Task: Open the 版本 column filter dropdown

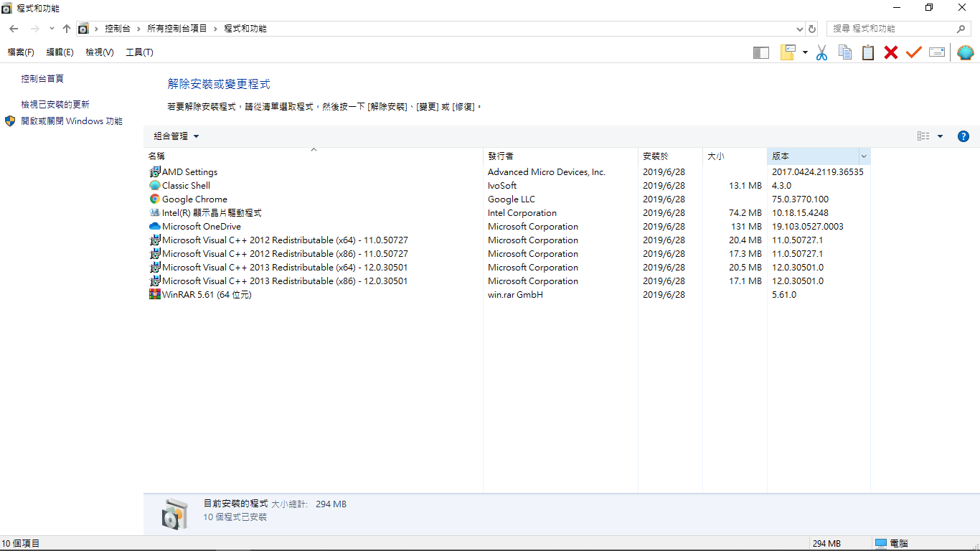Action: 864,156
